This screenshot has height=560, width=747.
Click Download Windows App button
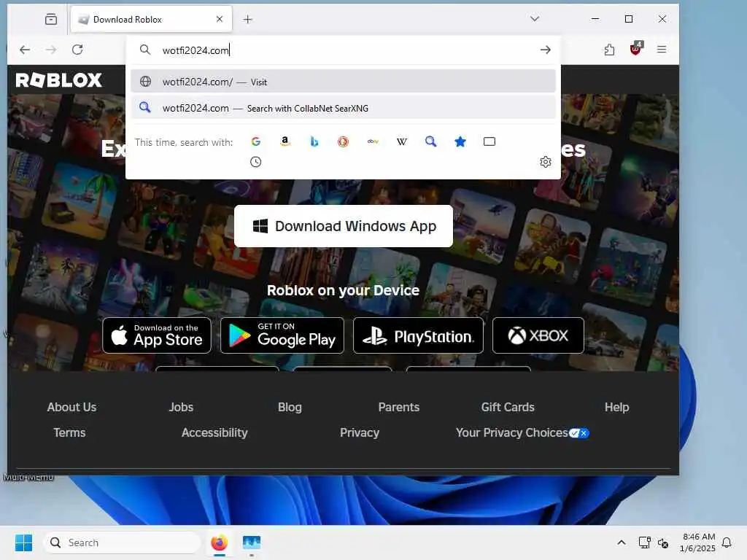[x=344, y=226]
